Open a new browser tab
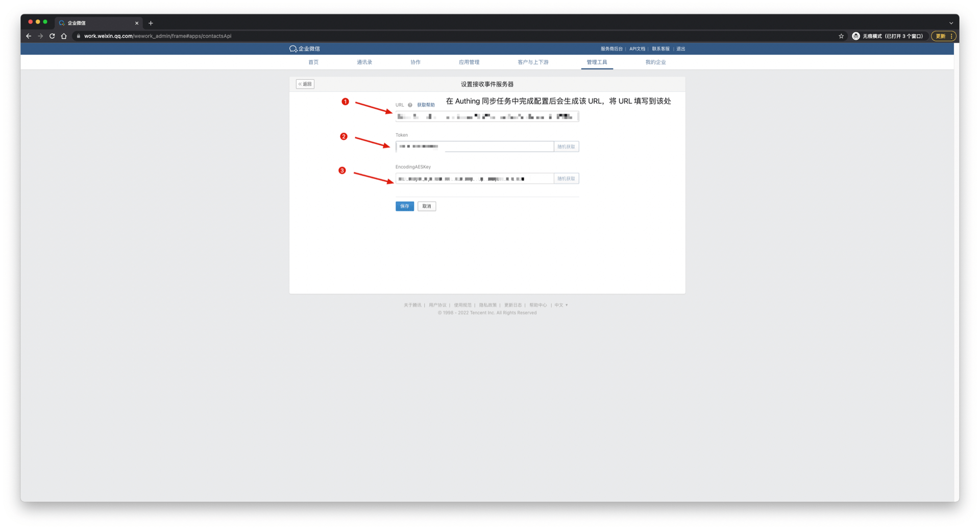 [151, 23]
